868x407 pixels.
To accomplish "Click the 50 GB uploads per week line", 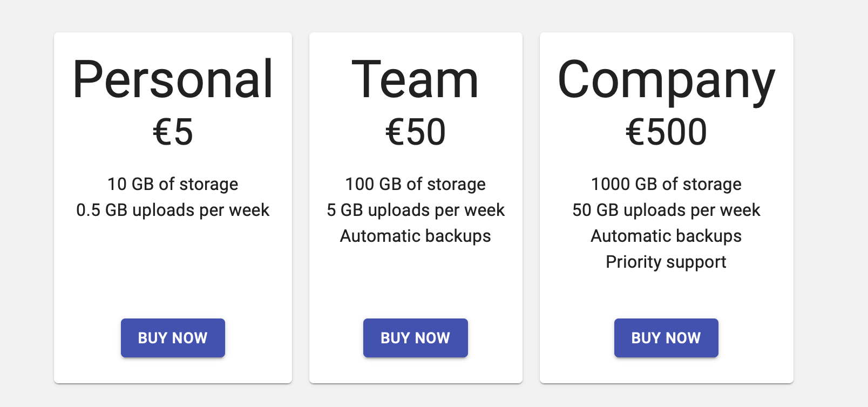I will click(666, 210).
